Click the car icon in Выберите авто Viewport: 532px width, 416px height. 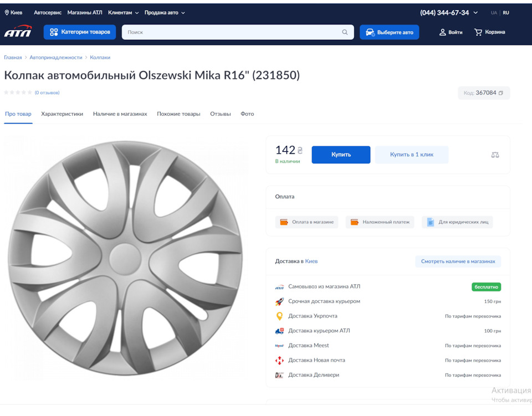[x=370, y=33]
